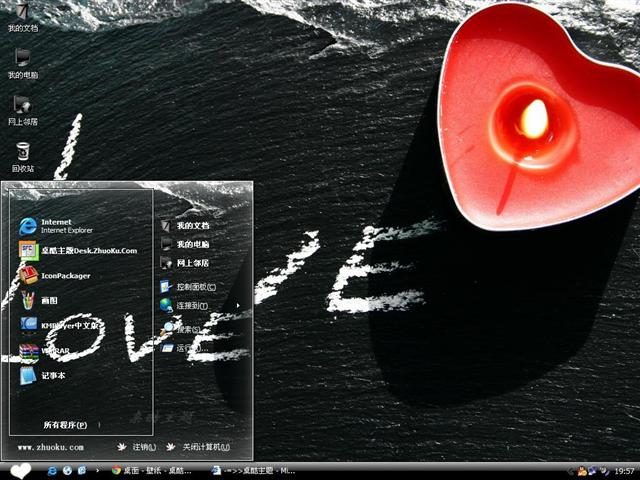Screen dimensions: 640x480
Task: Open 运行(R)... run dialog entry
Action: (184, 348)
